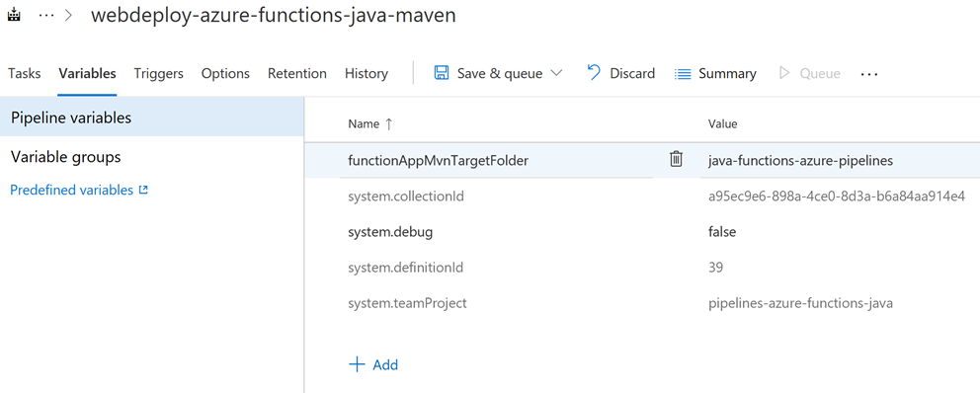This screenshot has height=393, width=980.
Task: Click the Queue play icon
Action: click(784, 74)
